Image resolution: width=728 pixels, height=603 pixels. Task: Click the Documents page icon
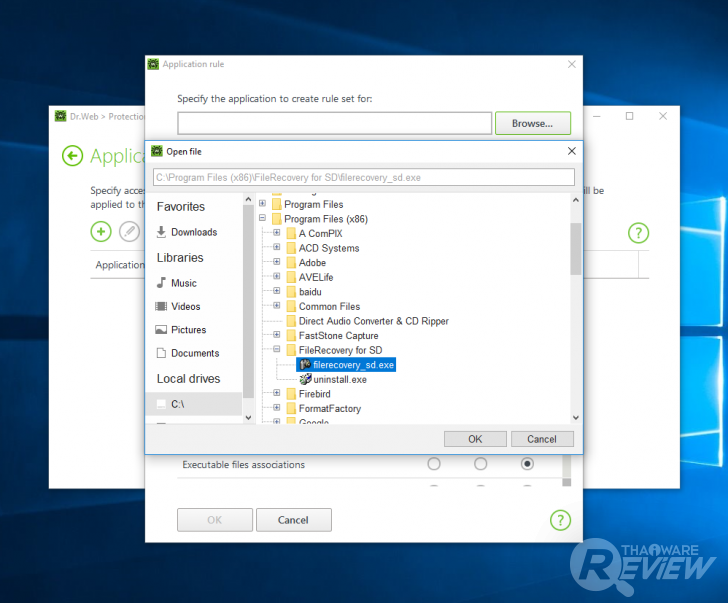point(161,353)
